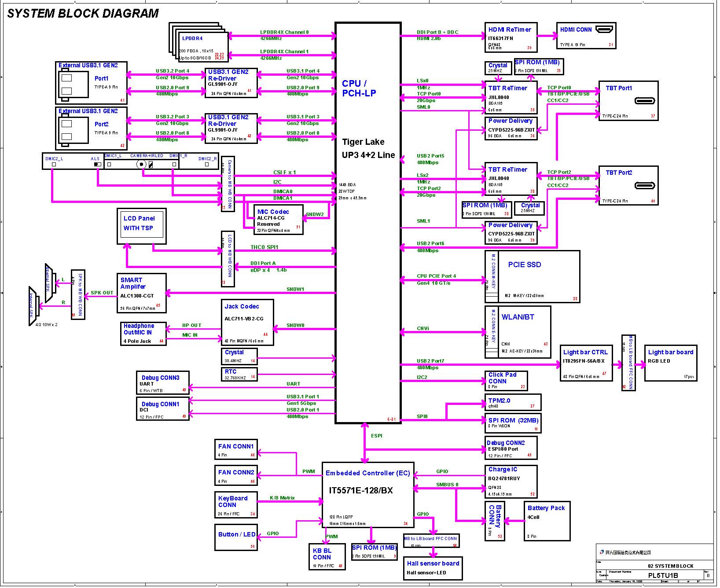Screen dimensions: 720x588
Task: Click the Embedded Controller (EC) title
Action: tap(367, 473)
